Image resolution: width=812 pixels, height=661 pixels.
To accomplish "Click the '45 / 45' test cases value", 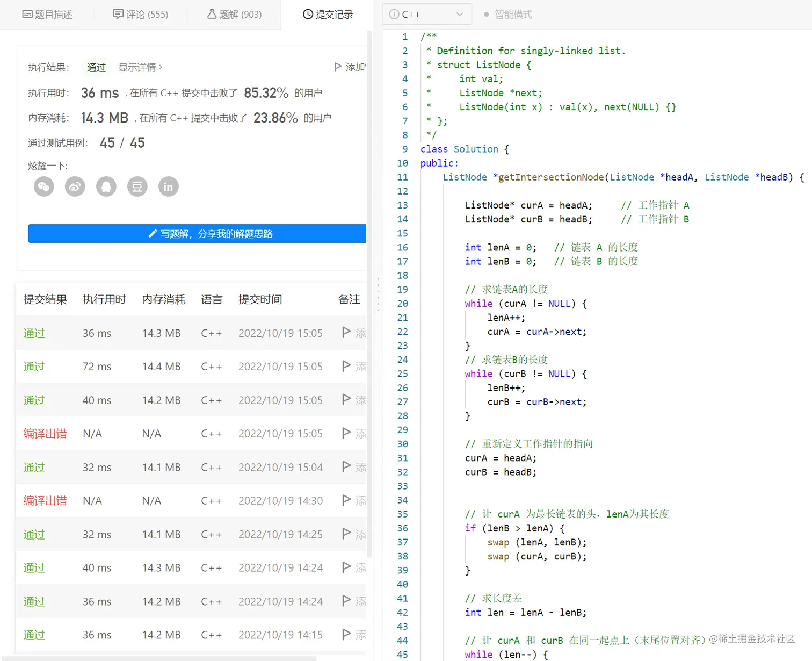I will coord(122,142).
